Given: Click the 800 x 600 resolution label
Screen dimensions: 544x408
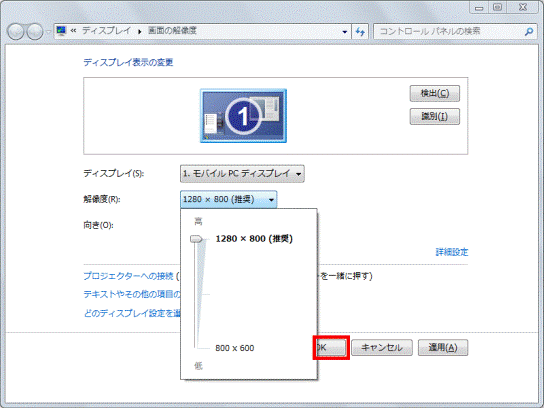Looking at the screenshot, I should click(235, 348).
